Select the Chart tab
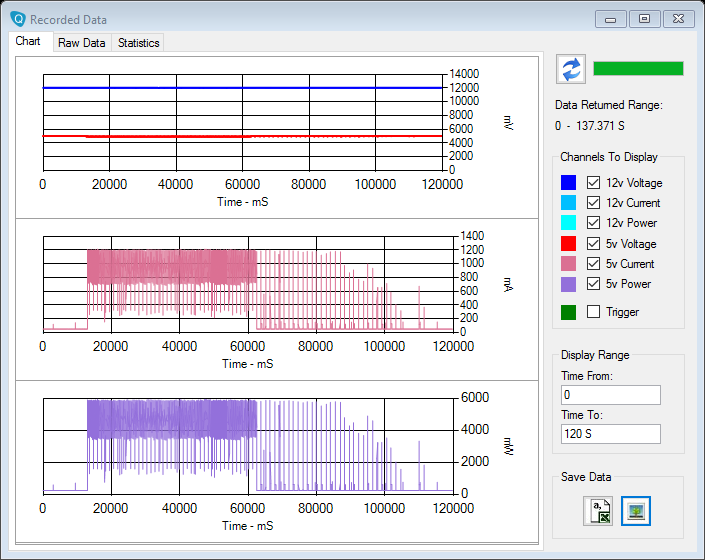The width and height of the screenshot is (705, 560). (x=28, y=42)
